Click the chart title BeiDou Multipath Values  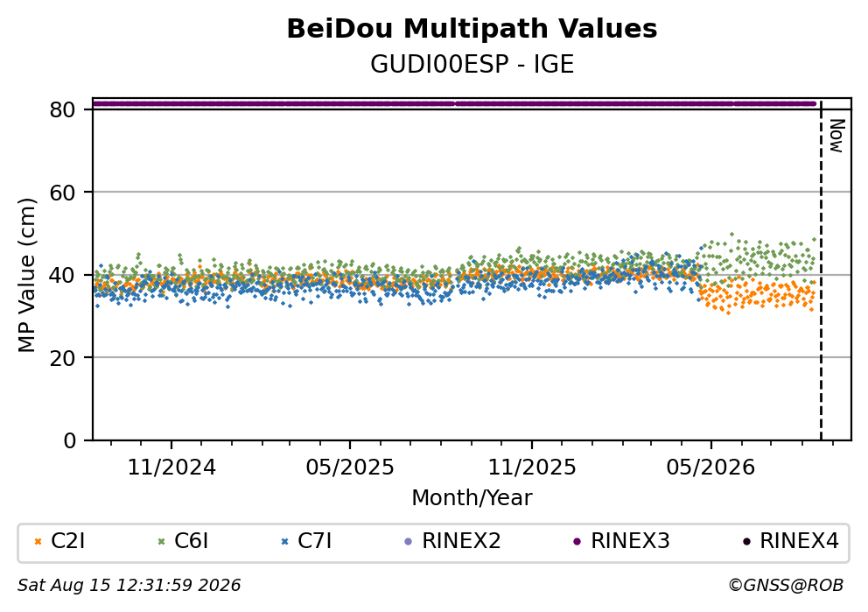point(472,29)
